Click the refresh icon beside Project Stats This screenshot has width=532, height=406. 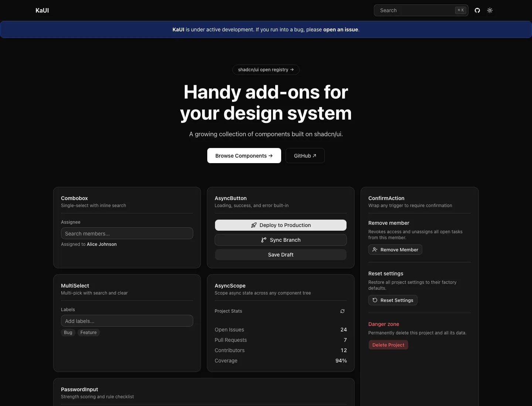(x=342, y=311)
